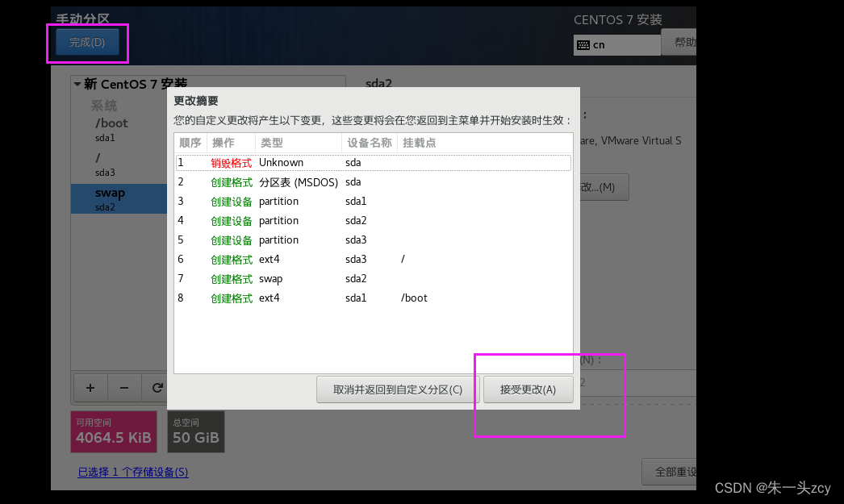The height and width of the screenshot is (504, 844).
Task: Open the 已选择 1 个存储设备(S) link
Action: pos(133,473)
